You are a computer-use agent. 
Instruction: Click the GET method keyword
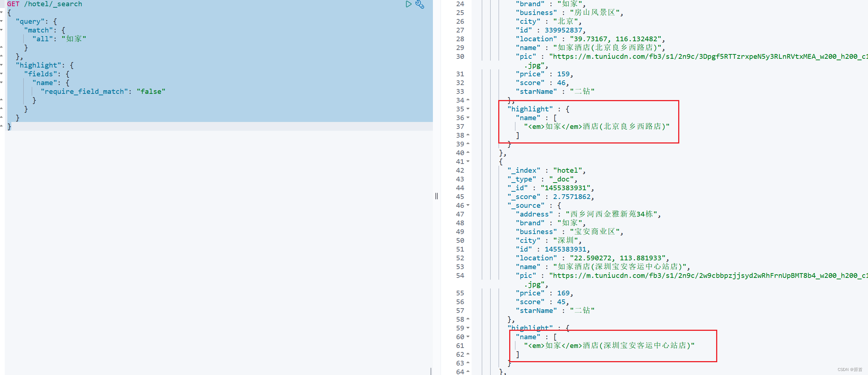tap(13, 4)
